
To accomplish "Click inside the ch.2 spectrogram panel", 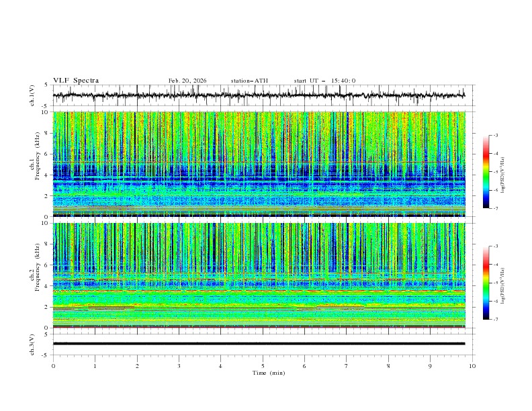I will 262,275.
